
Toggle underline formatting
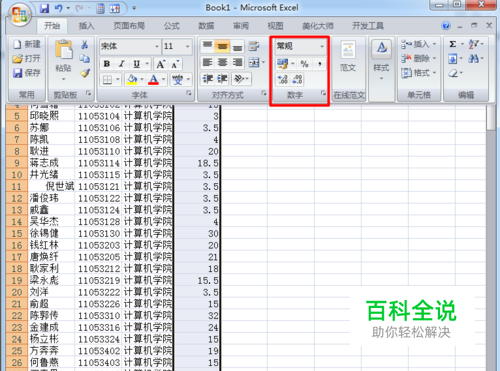point(136,64)
